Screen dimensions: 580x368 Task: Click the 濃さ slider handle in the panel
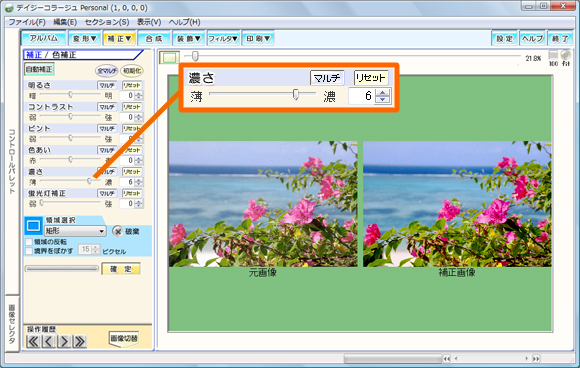(x=89, y=181)
